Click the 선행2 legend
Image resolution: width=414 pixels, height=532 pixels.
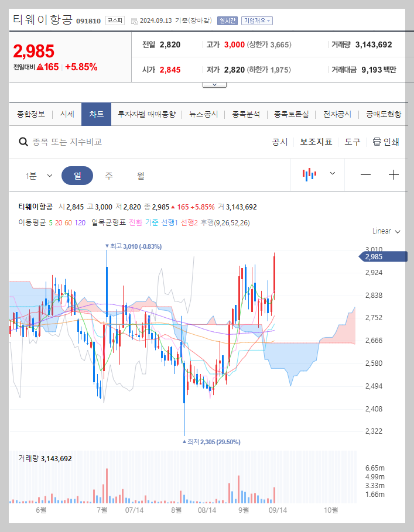(x=189, y=222)
